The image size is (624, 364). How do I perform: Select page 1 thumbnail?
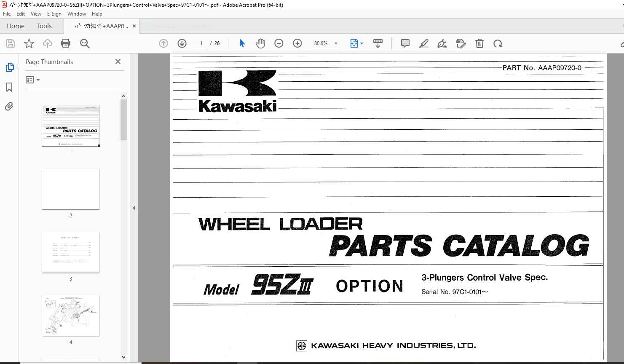[x=71, y=126]
